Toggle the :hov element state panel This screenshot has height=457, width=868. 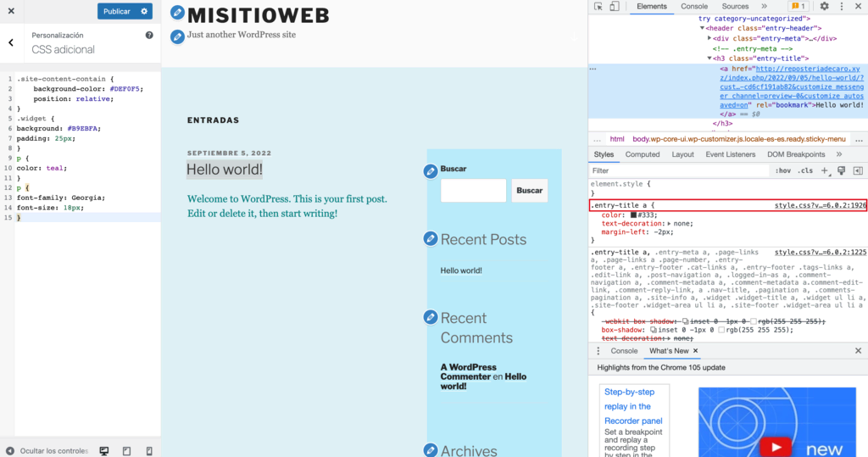point(782,170)
